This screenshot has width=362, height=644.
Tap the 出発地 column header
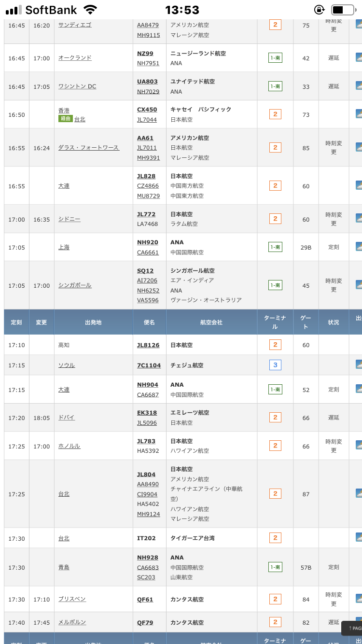point(93,322)
